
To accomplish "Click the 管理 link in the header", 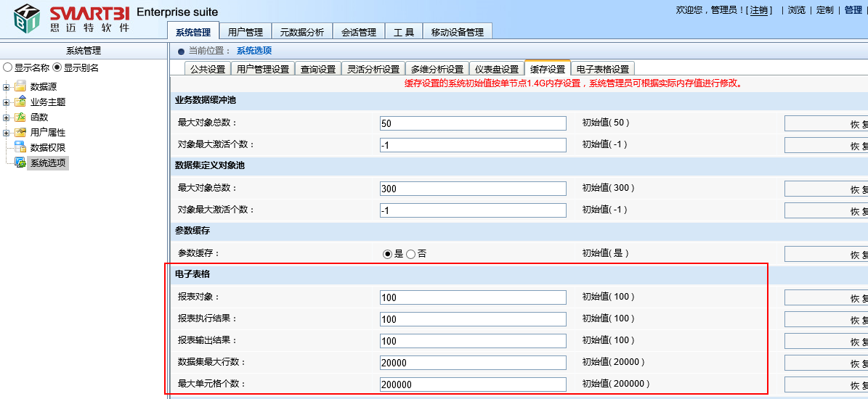I will coord(853,10).
